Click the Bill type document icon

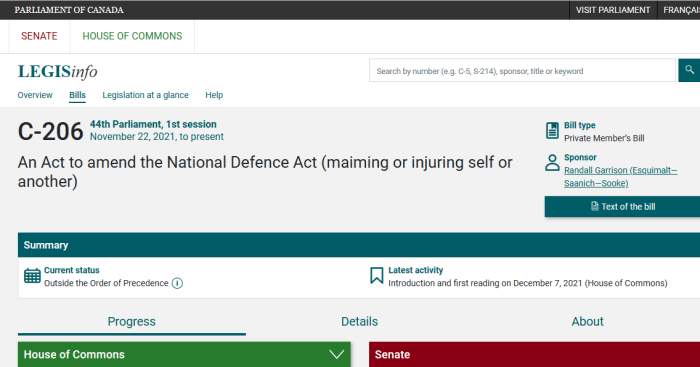pyautogui.click(x=552, y=131)
